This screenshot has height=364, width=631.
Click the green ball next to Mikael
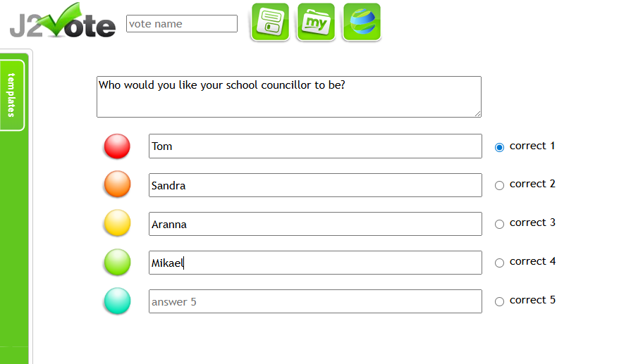pyautogui.click(x=117, y=262)
